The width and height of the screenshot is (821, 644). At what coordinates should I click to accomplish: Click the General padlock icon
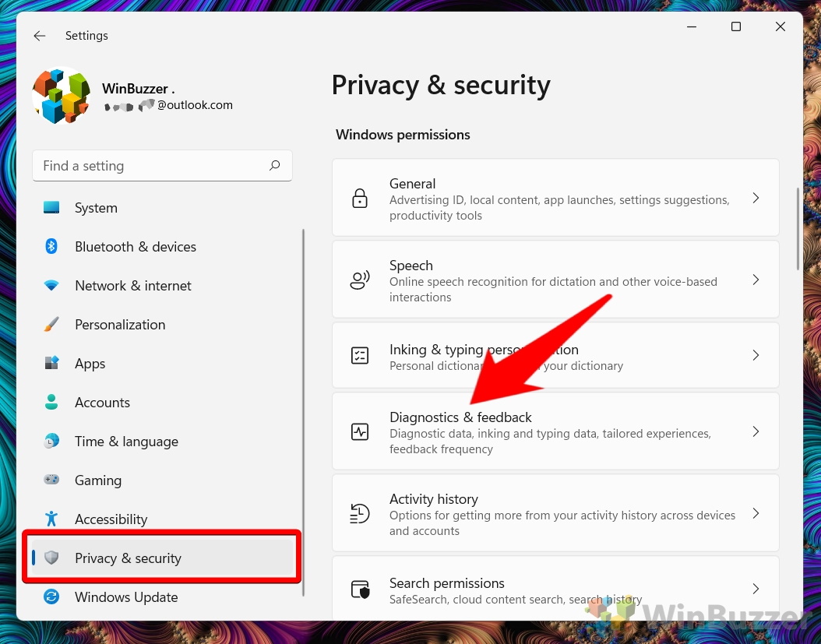[360, 199]
